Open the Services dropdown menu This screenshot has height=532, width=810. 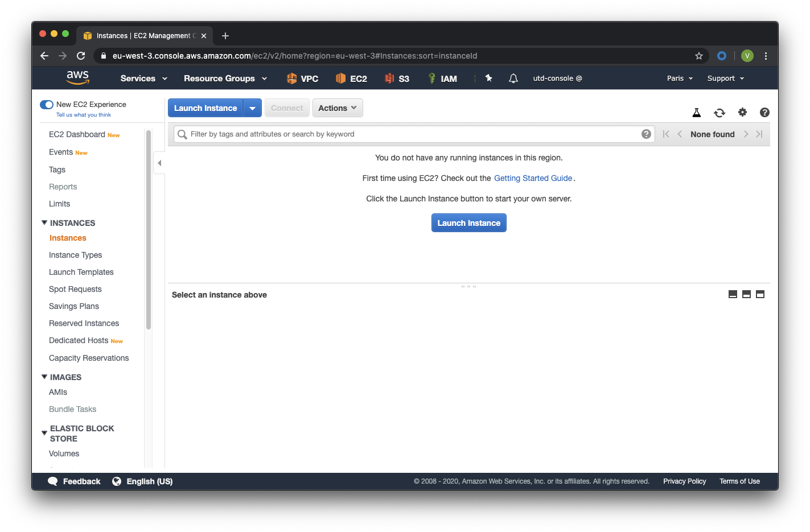click(x=143, y=79)
